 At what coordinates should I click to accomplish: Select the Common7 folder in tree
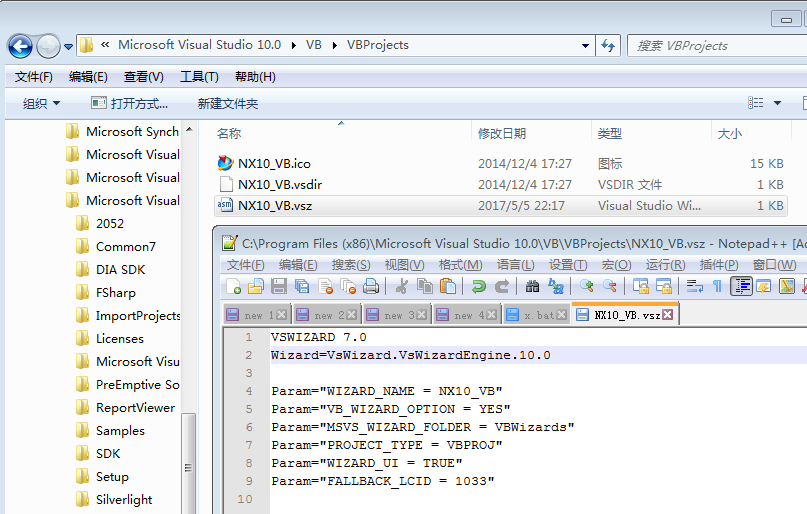(x=126, y=246)
